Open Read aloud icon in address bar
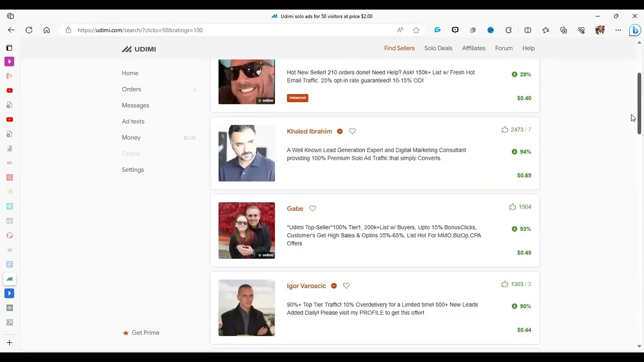Image resolution: width=644 pixels, height=362 pixels. [400, 30]
